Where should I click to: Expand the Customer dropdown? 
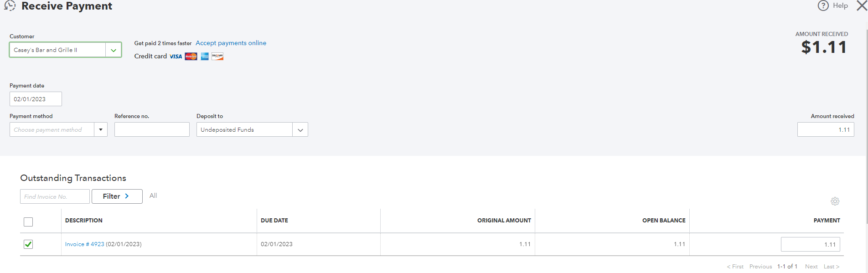114,50
